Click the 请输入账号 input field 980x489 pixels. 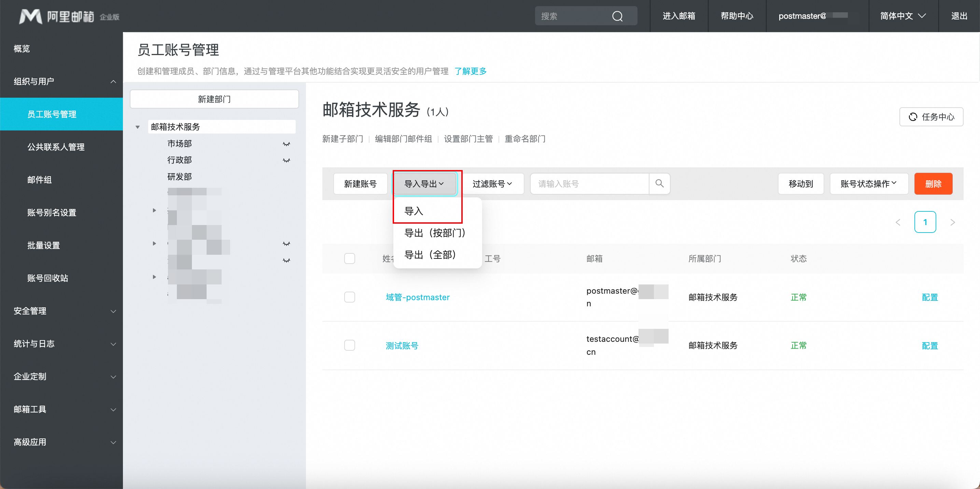[589, 184]
